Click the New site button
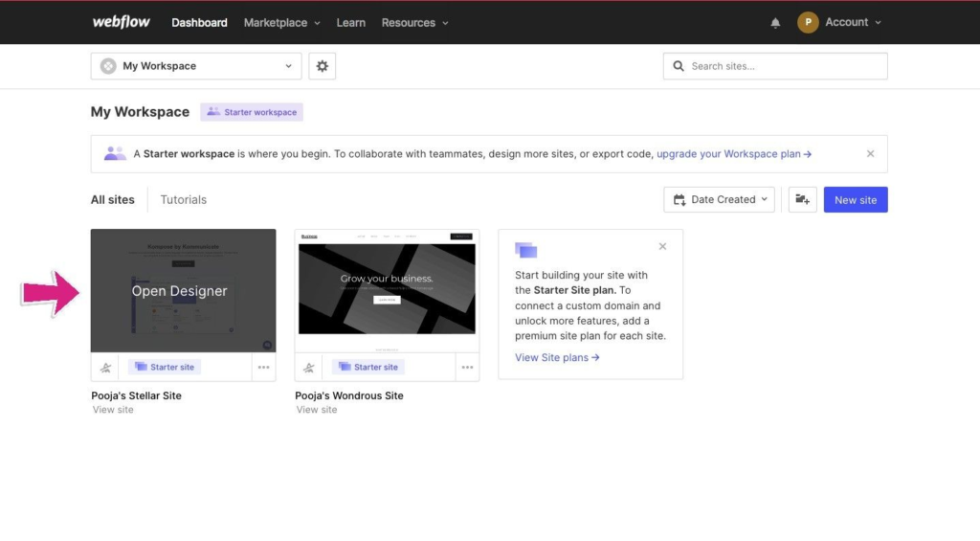980x541 pixels. tap(855, 200)
